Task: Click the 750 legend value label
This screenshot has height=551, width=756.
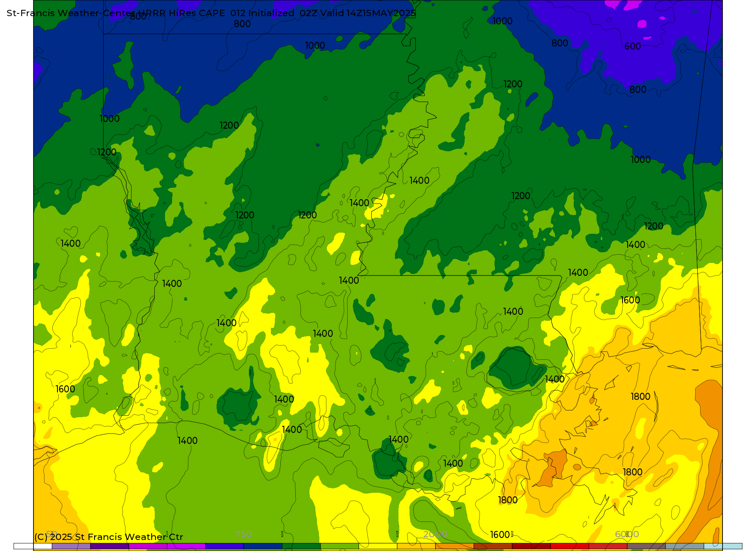Action: coord(243,534)
